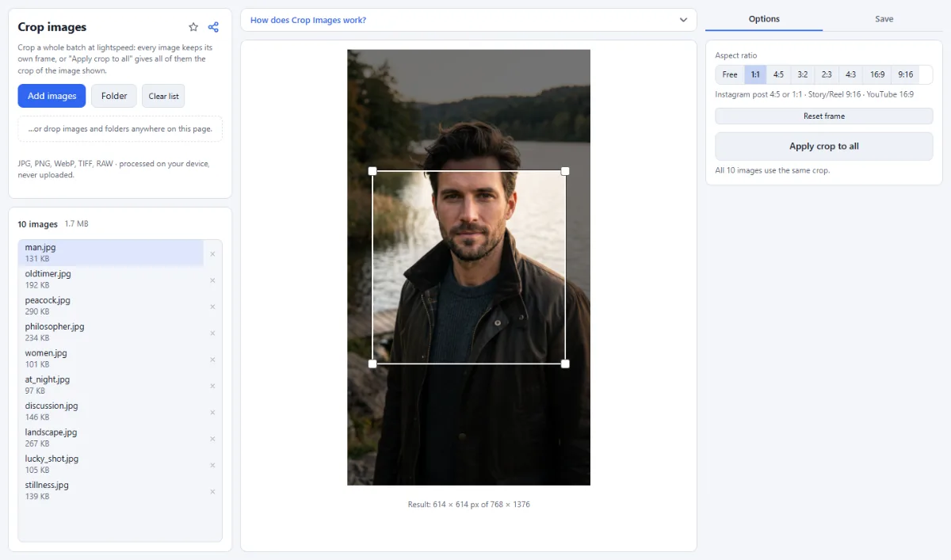Image resolution: width=951 pixels, height=560 pixels.
Task: Remove stillness.jpg from the list
Action: (x=212, y=492)
